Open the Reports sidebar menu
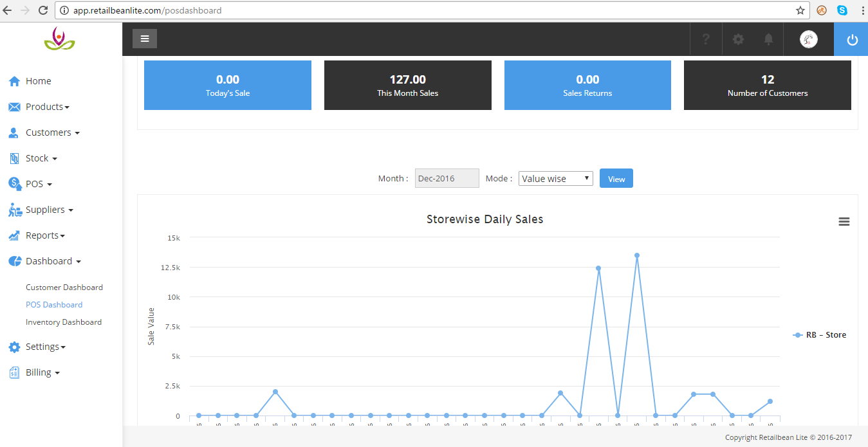The width and height of the screenshot is (868, 447). pyautogui.click(x=45, y=235)
